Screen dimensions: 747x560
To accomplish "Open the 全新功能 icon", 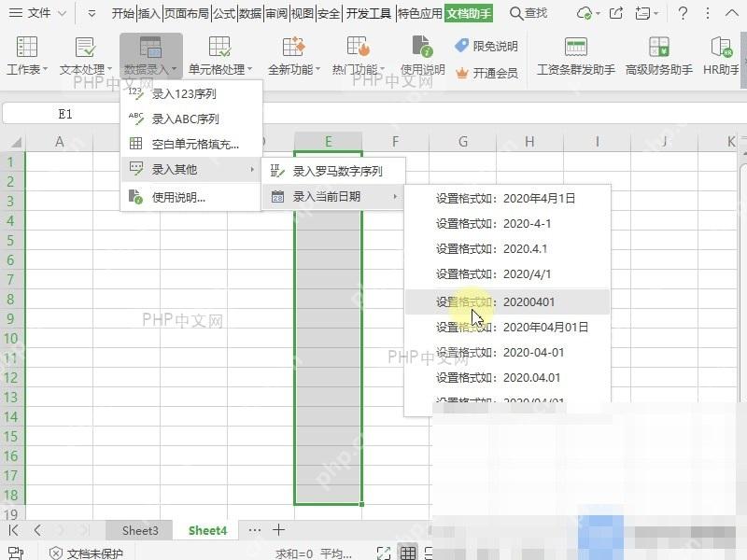I will click(x=293, y=47).
